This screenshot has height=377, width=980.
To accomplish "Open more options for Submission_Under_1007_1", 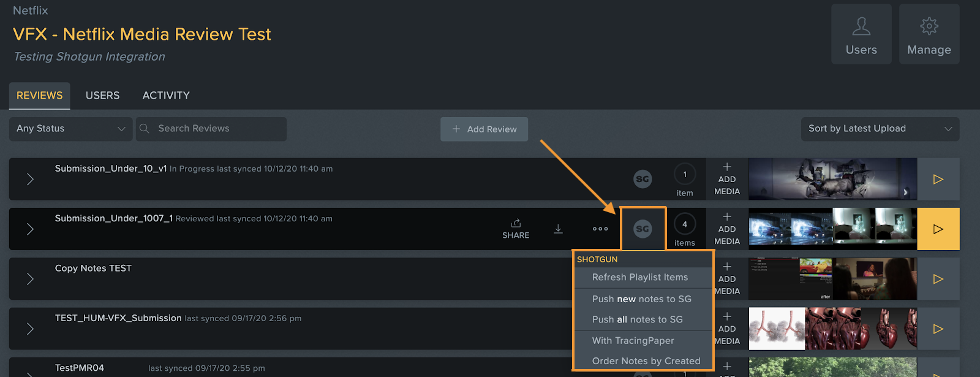I will coord(600,229).
